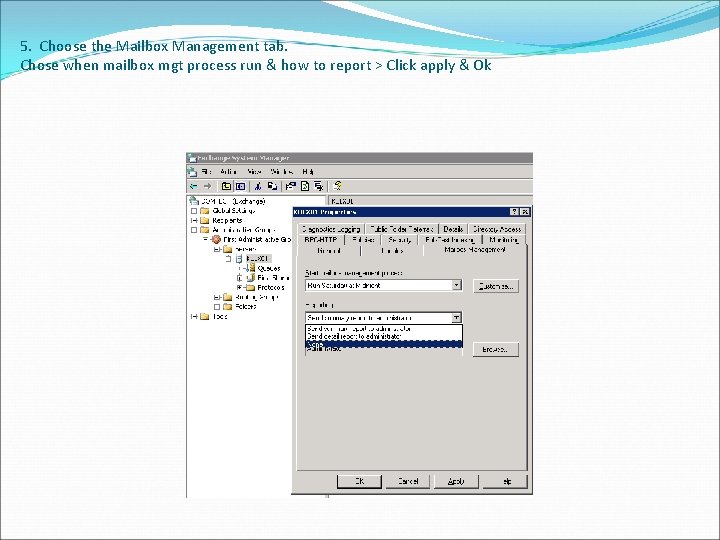Choose Send detail report to administrator
Image resolution: width=720 pixels, height=540 pixels.
(x=383, y=336)
